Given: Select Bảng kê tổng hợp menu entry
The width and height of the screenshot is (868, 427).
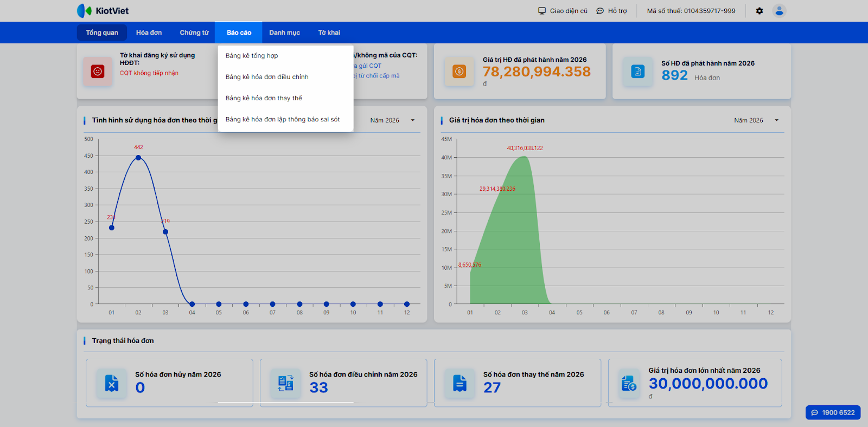Looking at the screenshot, I should coord(252,56).
